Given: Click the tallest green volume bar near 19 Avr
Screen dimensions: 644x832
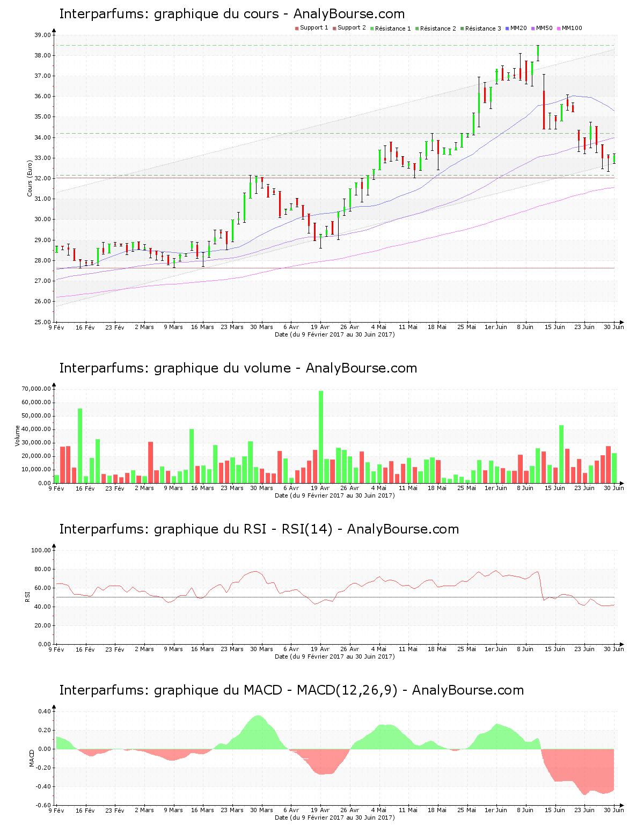Looking at the screenshot, I should click(321, 437).
